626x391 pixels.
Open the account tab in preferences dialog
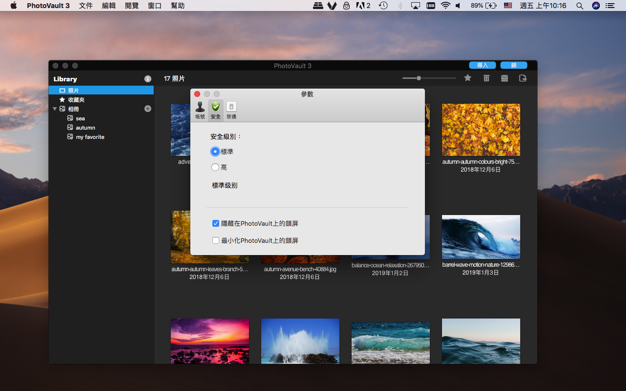tap(200, 110)
